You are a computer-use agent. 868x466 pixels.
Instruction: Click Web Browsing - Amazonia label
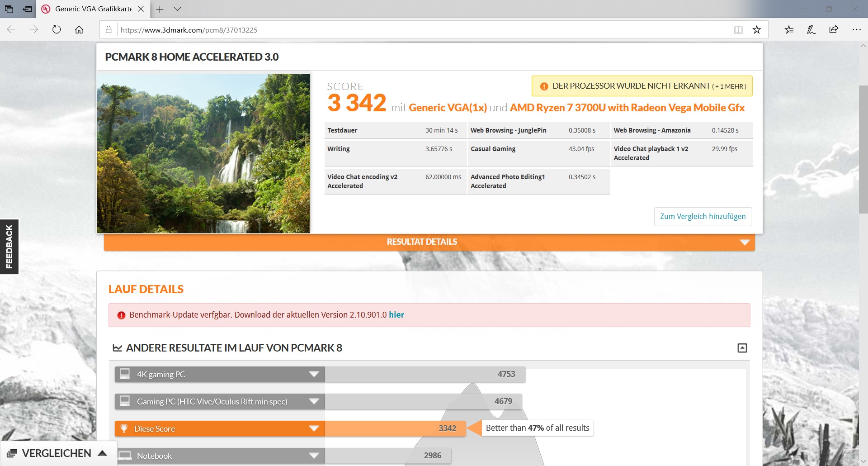[x=652, y=130]
